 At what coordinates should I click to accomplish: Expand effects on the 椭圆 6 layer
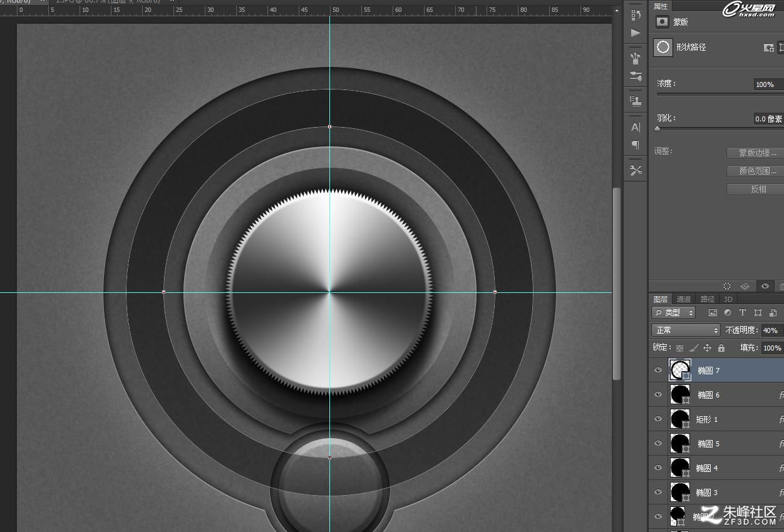click(x=781, y=395)
